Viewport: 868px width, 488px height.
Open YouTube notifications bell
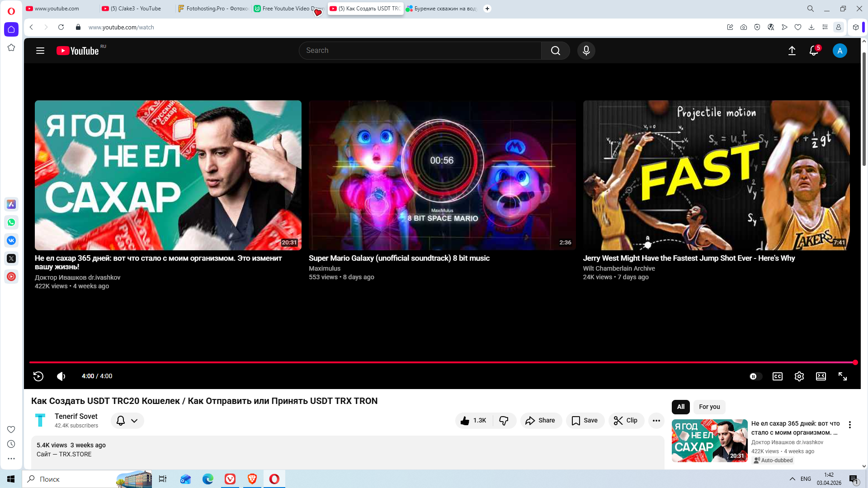point(814,51)
